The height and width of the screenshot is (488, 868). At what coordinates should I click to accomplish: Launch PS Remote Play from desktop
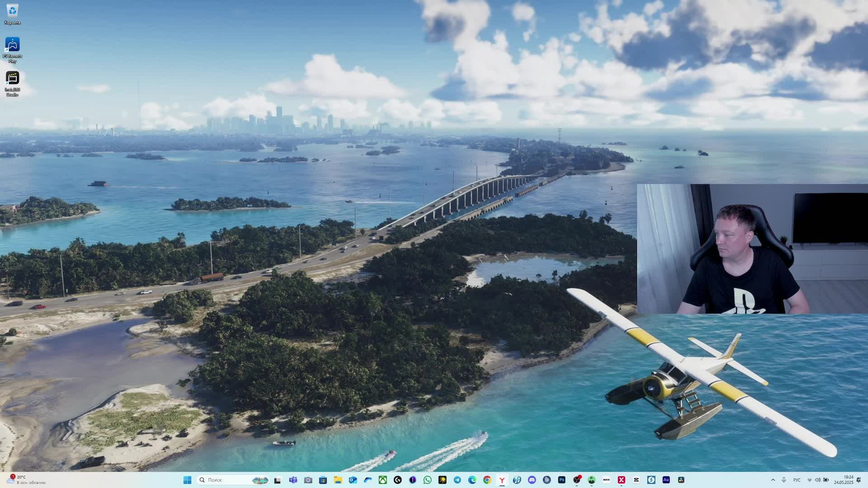[12, 45]
